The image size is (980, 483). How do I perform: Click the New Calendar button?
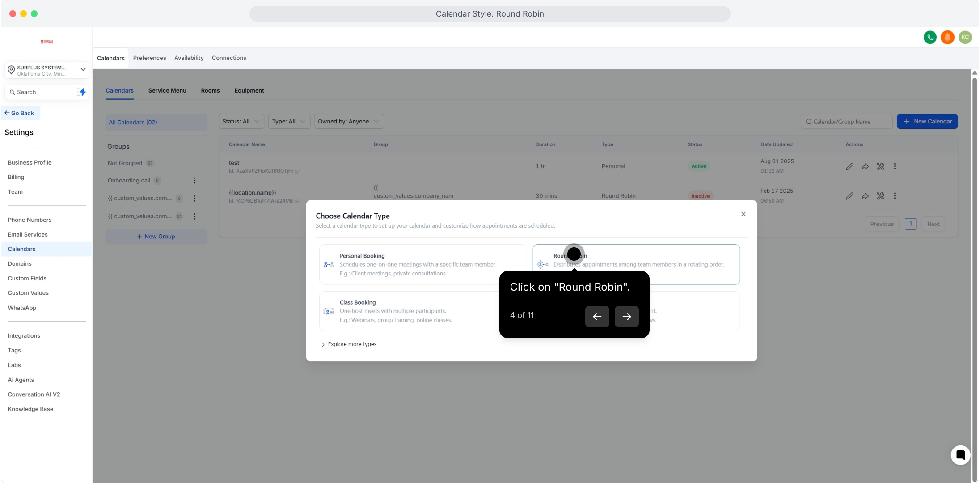(x=927, y=122)
